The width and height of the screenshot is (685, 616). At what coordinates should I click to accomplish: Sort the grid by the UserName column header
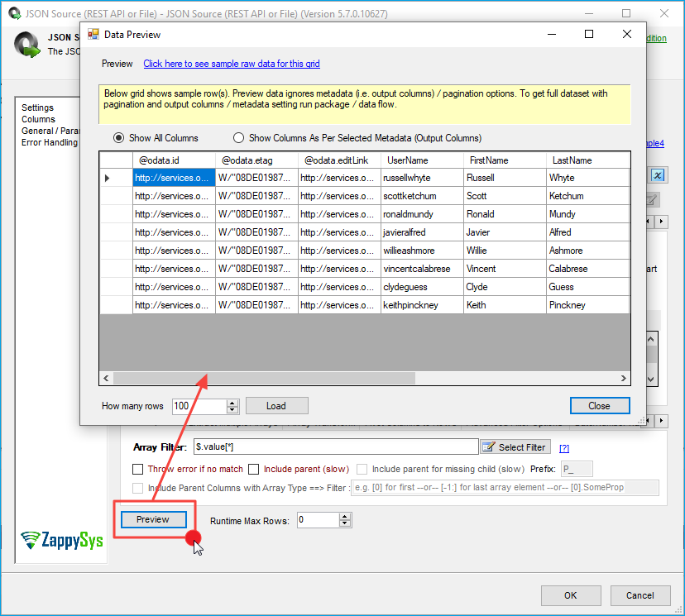[x=407, y=160]
